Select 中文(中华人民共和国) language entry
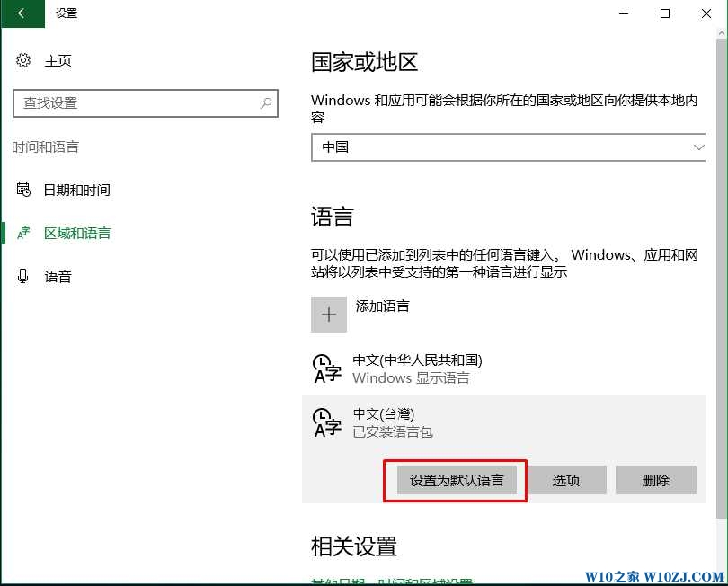Viewport: 728px width, 586px height. 503,368
